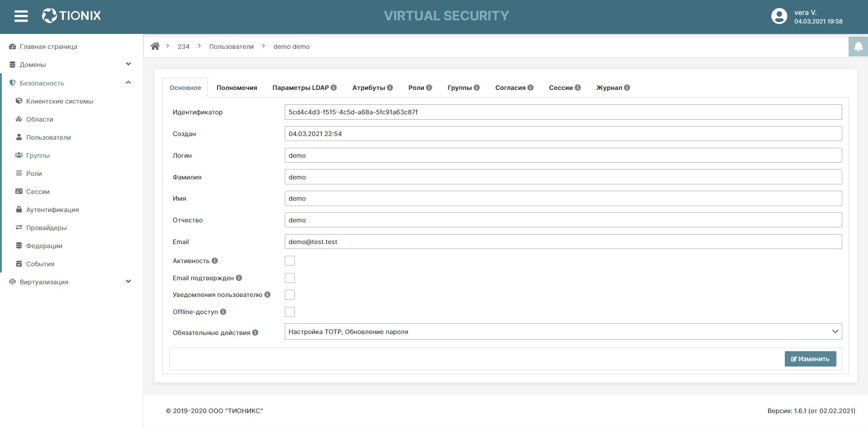This screenshot has height=428, width=868.
Task: Click the Главная страница dashboard icon
Action: coord(13,47)
